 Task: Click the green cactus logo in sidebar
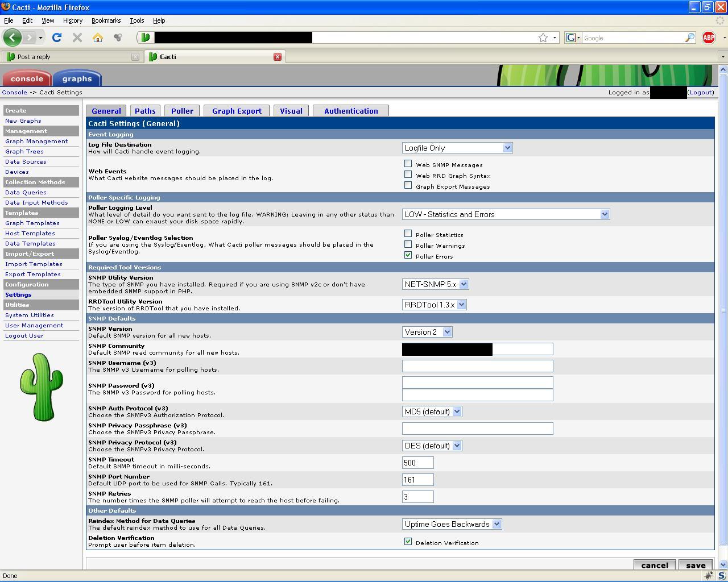(x=40, y=387)
